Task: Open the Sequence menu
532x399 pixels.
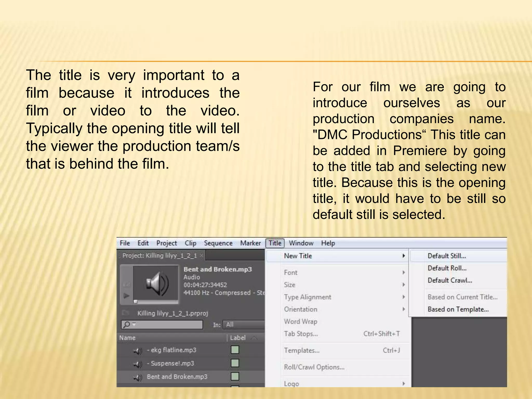Action: coord(218,243)
